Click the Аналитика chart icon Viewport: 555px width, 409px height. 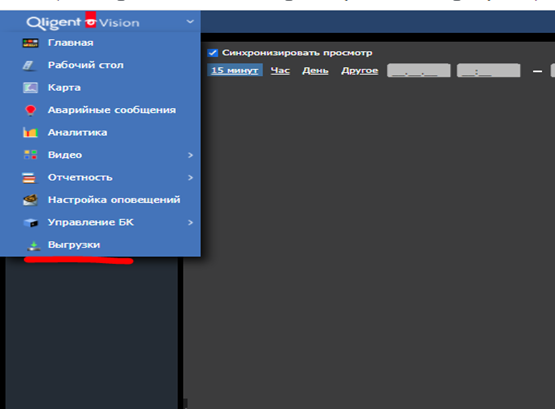click(30, 133)
